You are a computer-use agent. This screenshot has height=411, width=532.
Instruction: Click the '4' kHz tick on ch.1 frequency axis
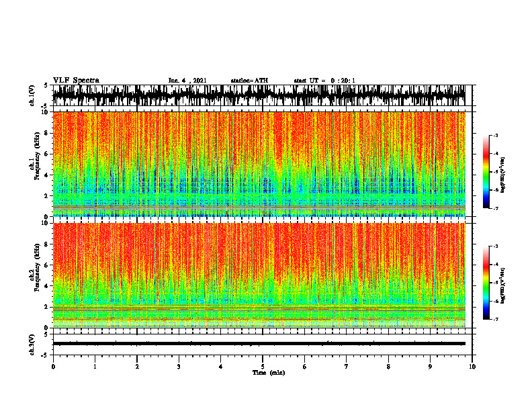pos(47,175)
